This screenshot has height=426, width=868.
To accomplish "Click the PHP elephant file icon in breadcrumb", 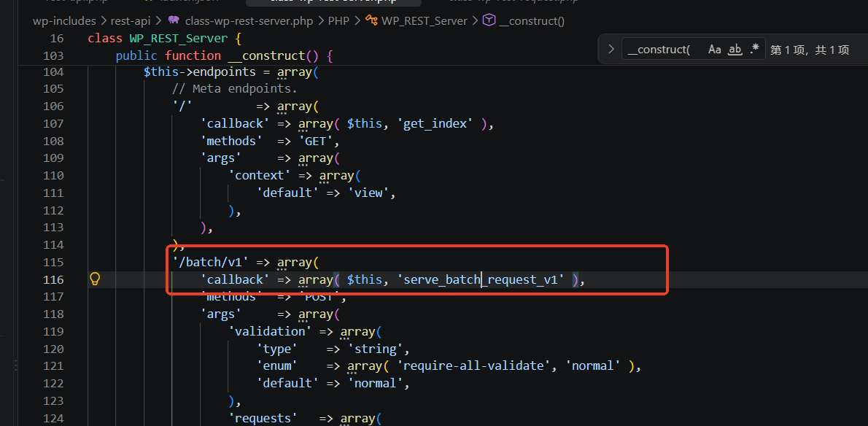I will click(x=174, y=20).
